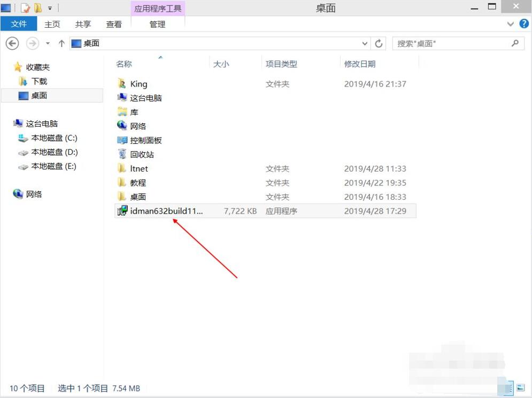Open 本地磁盘 (E:) in the sidebar
532x398 pixels.
pos(47,166)
